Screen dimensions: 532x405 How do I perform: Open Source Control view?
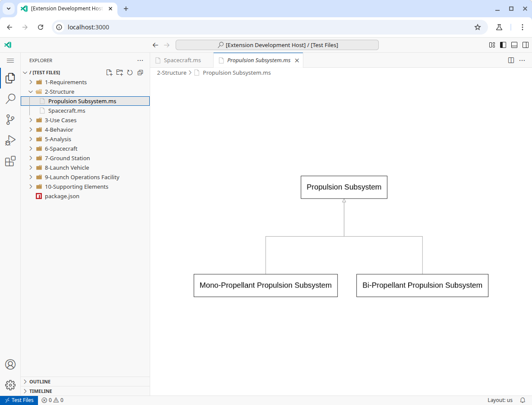tap(10, 120)
